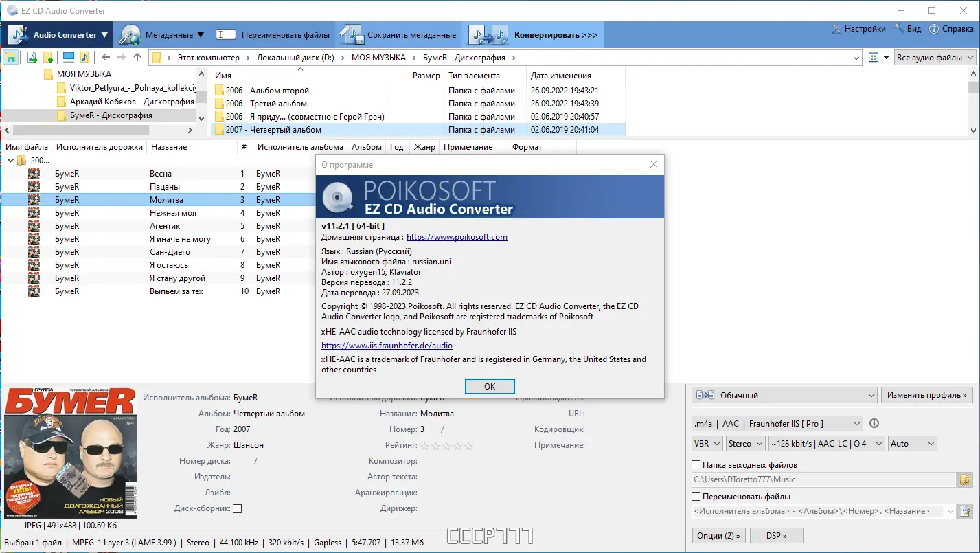The width and height of the screenshot is (980, 553).
Task: Click the browse folder icon for output path
Action: point(964,479)
